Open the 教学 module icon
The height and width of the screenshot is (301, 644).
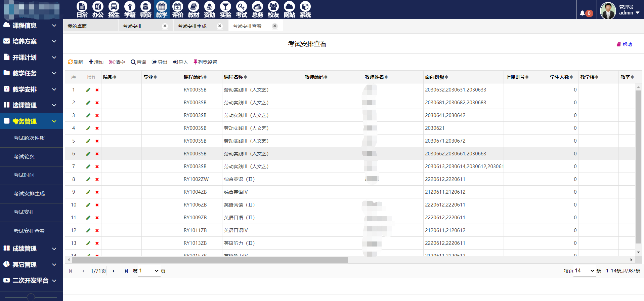(162, 9)
